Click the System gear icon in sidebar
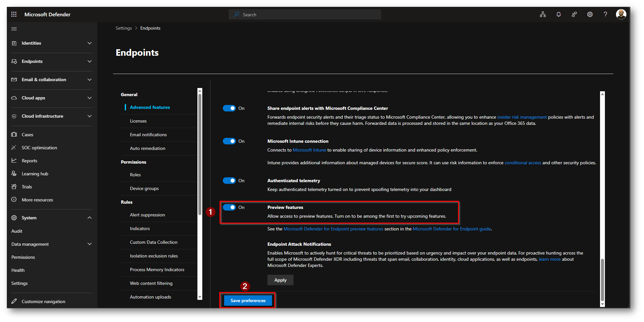Screen dimensions: 644x322 pyautogui.click(x=14, y=218)
